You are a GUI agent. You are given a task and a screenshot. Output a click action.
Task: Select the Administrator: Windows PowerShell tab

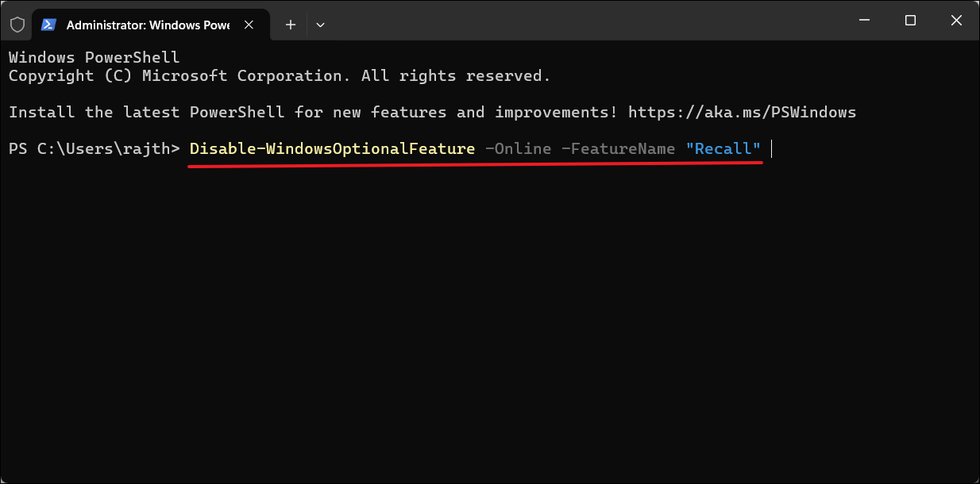point(148,25)
